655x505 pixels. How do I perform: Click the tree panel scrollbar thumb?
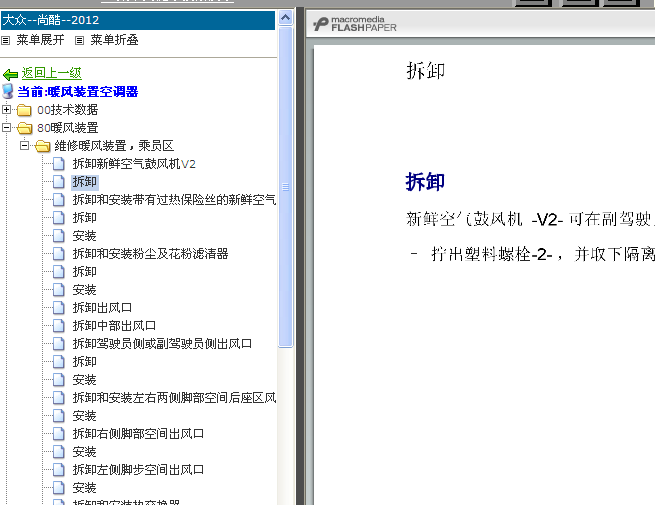[x=286, y=187]
